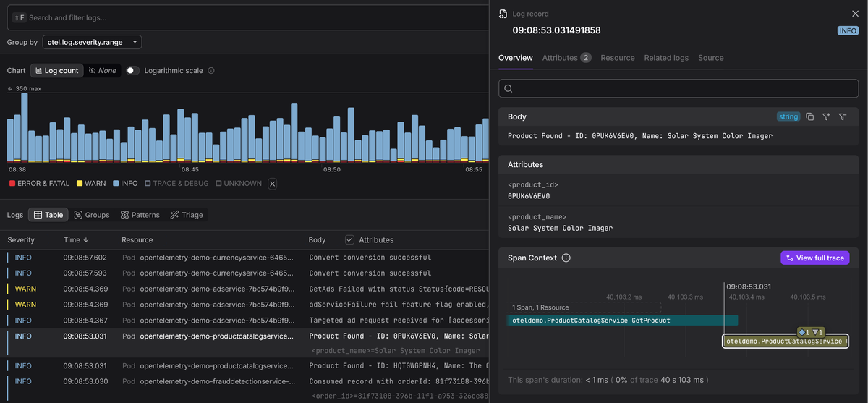Viewport: 868px width, 403px height.
Task: Click the Span Context info icon
Action: pos(566,258)
